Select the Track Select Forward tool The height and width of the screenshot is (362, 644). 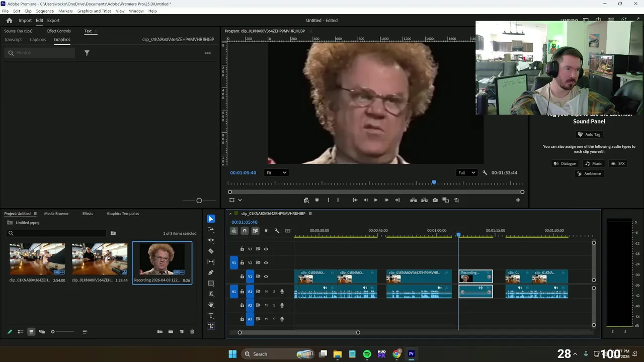211,229
